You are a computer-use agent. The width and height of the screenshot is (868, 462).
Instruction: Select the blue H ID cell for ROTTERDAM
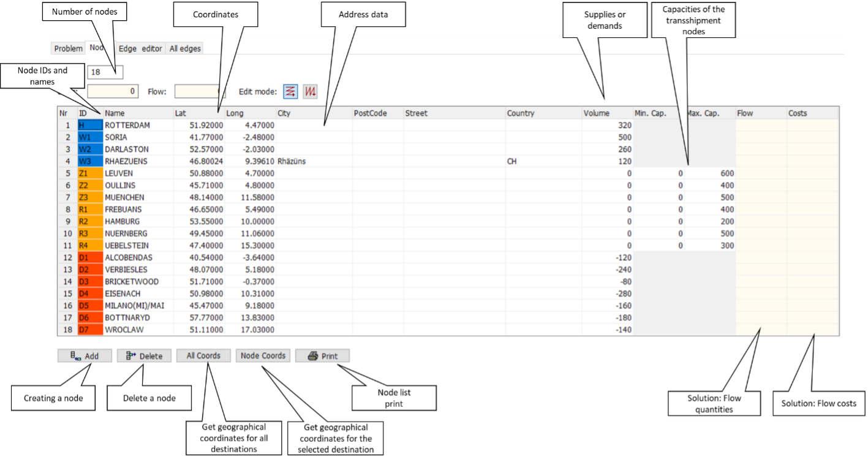[x=89, y=125]
